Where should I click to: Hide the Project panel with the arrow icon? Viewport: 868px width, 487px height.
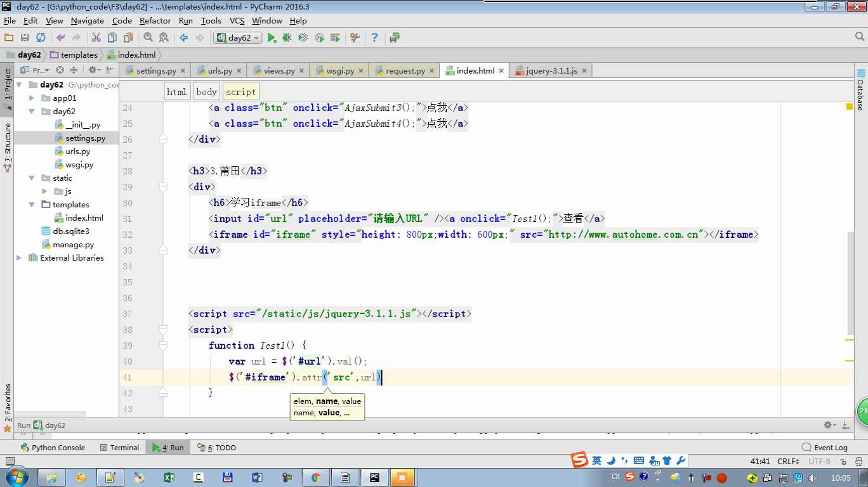coord(110,70)
